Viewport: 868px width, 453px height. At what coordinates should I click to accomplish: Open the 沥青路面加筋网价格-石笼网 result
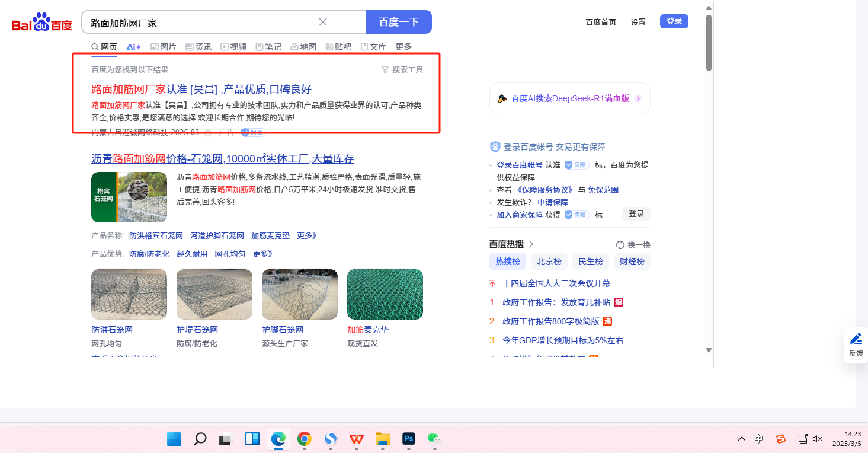(223, 158)
